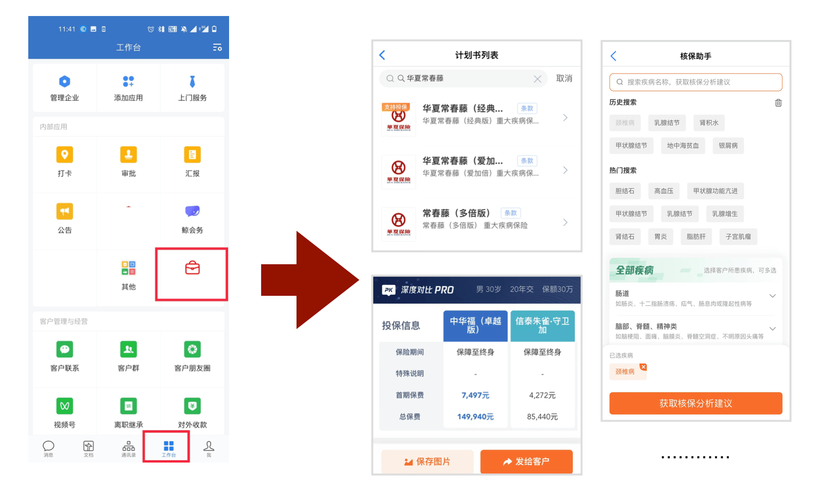This screenshot has height=504, width=840.
Task: Select the 高血压 hot search tag
Action: click(664, 191)
